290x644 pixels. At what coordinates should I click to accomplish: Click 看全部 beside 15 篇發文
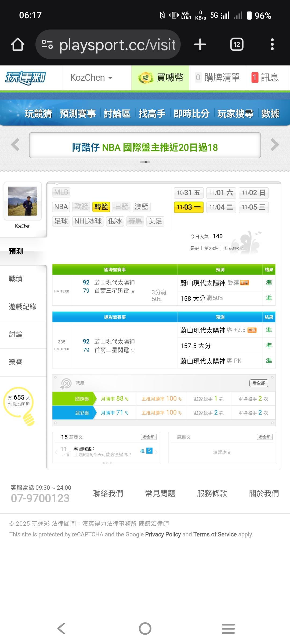[x=149, y=437]
